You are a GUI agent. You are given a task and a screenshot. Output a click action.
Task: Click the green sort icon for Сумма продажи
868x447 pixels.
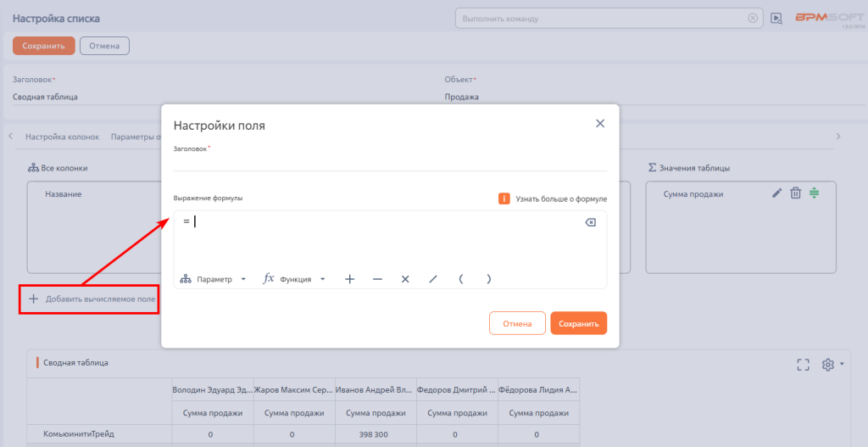814,193
